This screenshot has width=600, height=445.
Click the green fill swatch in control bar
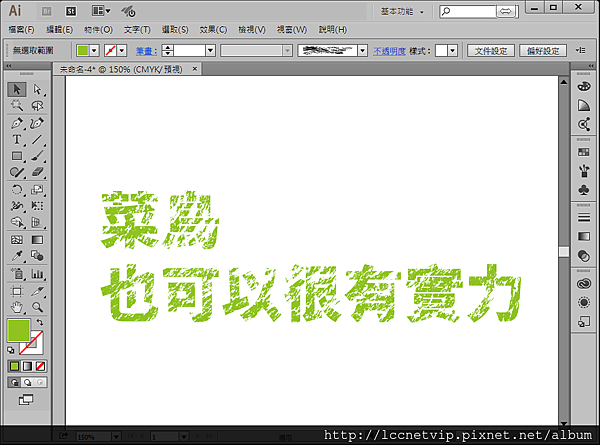pyautogui.click(x=83, y=51)
